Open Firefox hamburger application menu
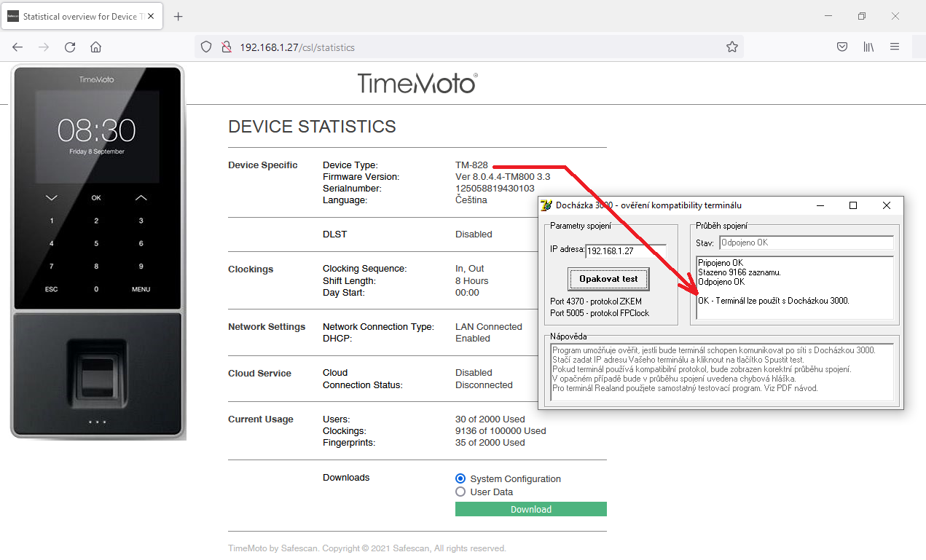The height and width of the screenshot is (560, 926). [x=895, y=47]
